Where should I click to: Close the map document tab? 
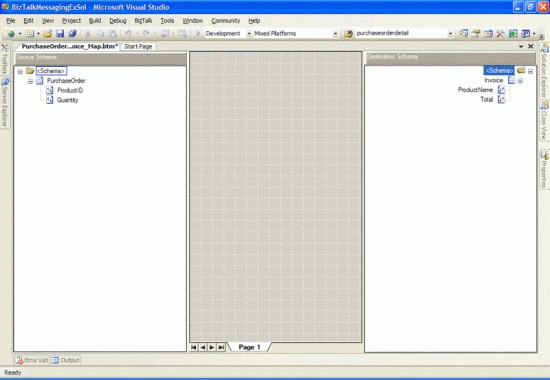pos(531,46)
